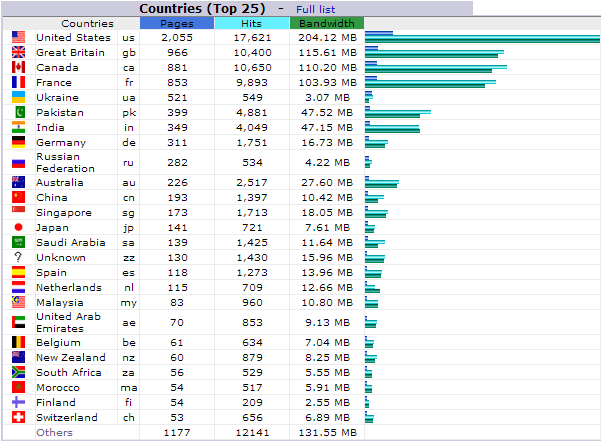Click the Unknown country question mark icon
Screen dimensions: 603x443
(18, 257)
